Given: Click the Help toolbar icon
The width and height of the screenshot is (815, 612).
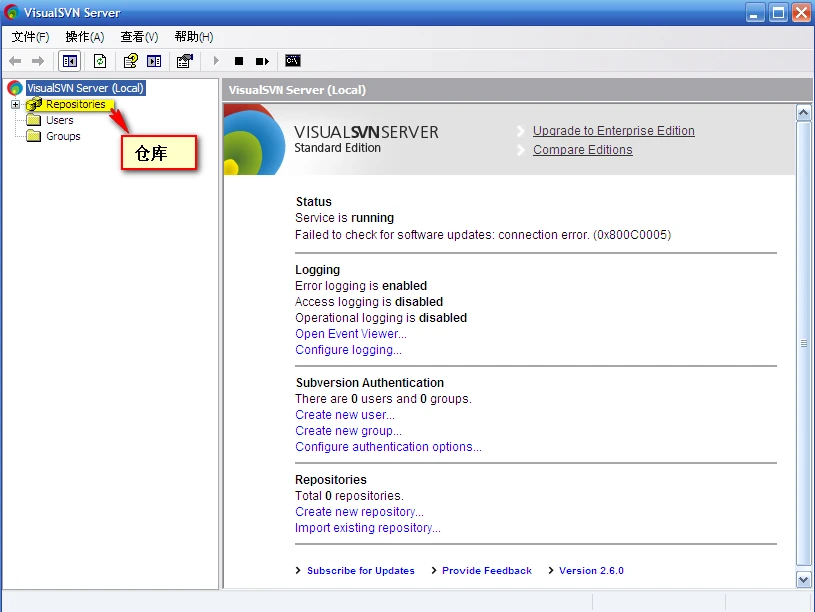Looking at the screenshot, I should click(x=130, y=61).
